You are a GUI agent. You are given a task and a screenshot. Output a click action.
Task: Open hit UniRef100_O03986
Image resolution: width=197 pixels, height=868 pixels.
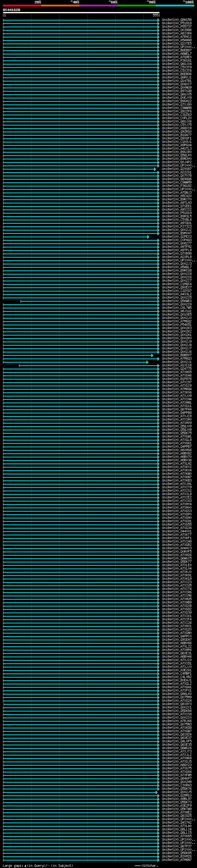point(177,30)
